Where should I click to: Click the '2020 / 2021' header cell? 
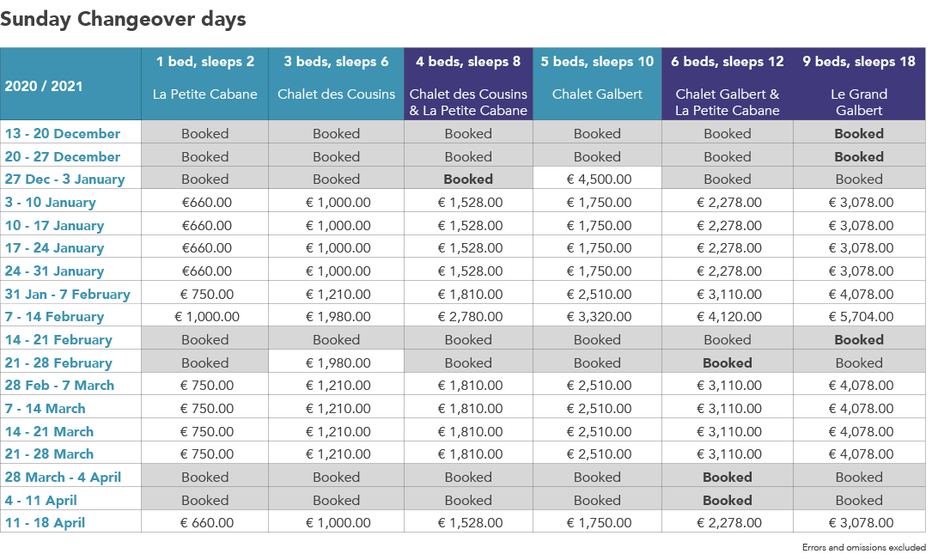70,84
